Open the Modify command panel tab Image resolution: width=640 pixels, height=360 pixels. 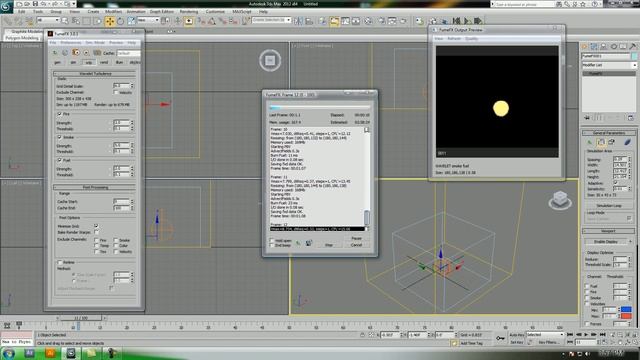594,47
